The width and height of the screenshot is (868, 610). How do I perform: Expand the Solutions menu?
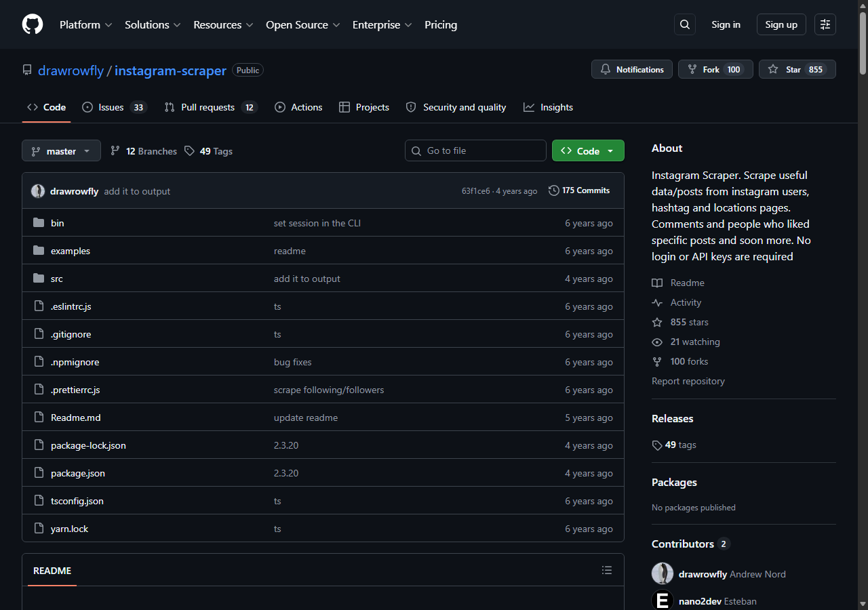pos(153,24)
